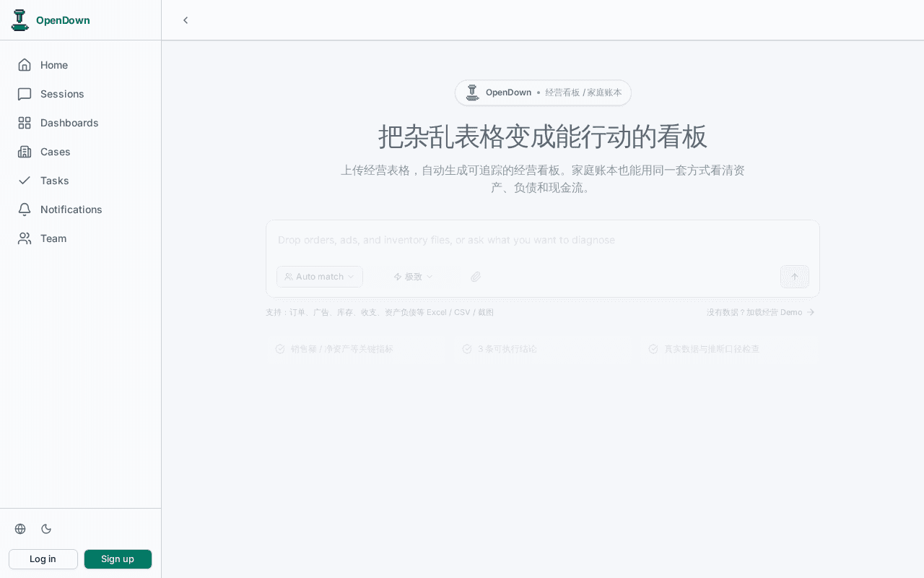Click the OpenDown badge logo above the headline

472,92
